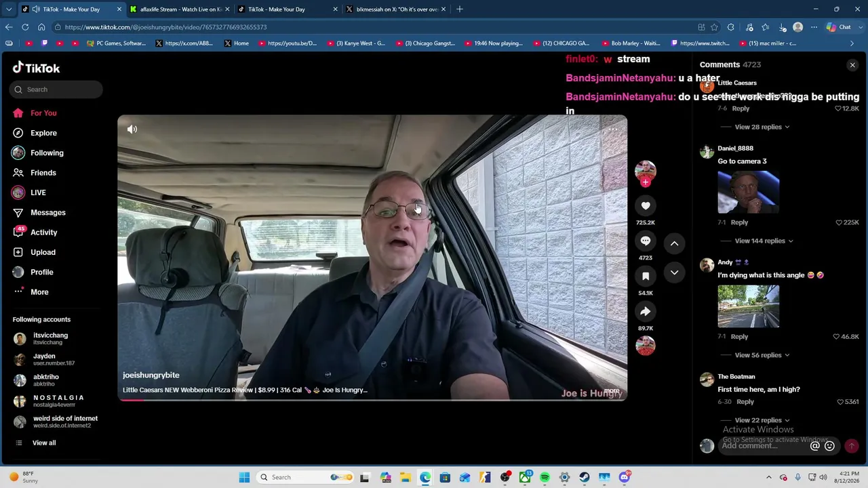
Task: Add this page to browser favorites
Action: click(714, 27)
